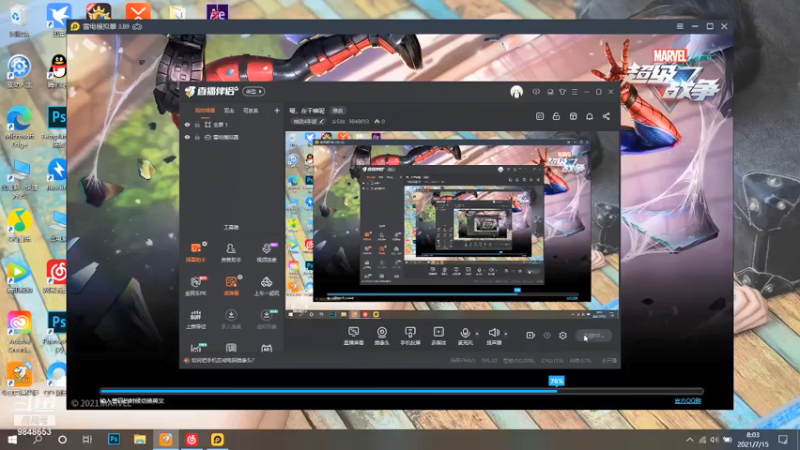Image resolution: width=800 pixels, height=450 pixels.
Task: Switch to the third scene tab
Action: click(x=251, y=110)
